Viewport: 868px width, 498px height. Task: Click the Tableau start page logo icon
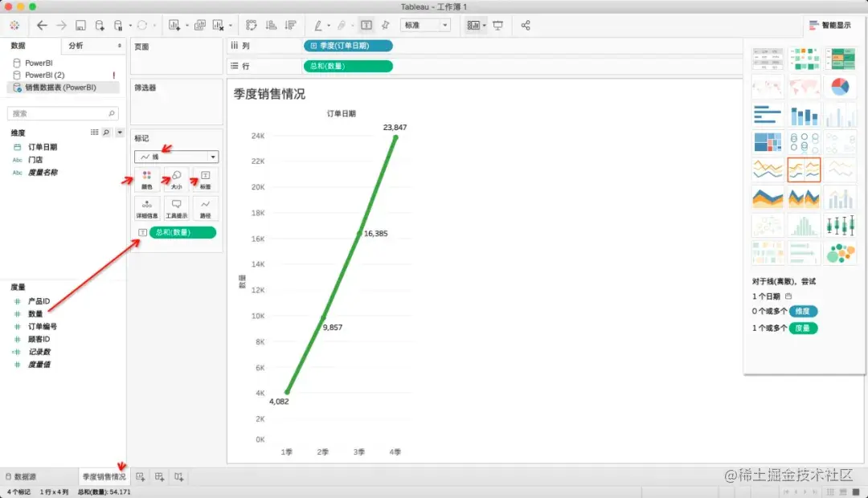15,26
